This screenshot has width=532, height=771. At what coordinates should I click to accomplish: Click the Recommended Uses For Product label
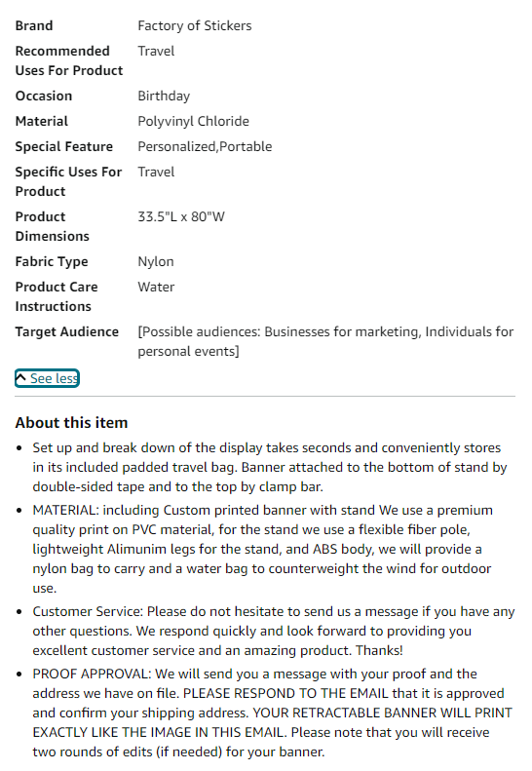click(69, 60)
